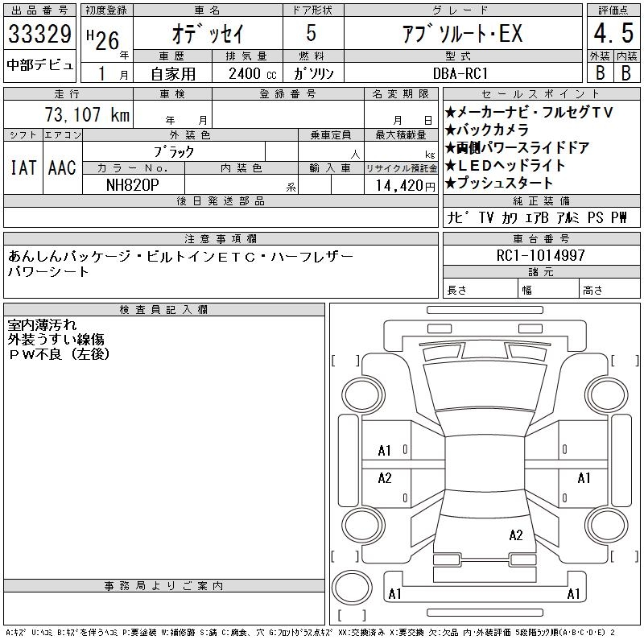Select the mileage value 73,107 km
This screenshot has height=644, width=644.
point(87,114)
